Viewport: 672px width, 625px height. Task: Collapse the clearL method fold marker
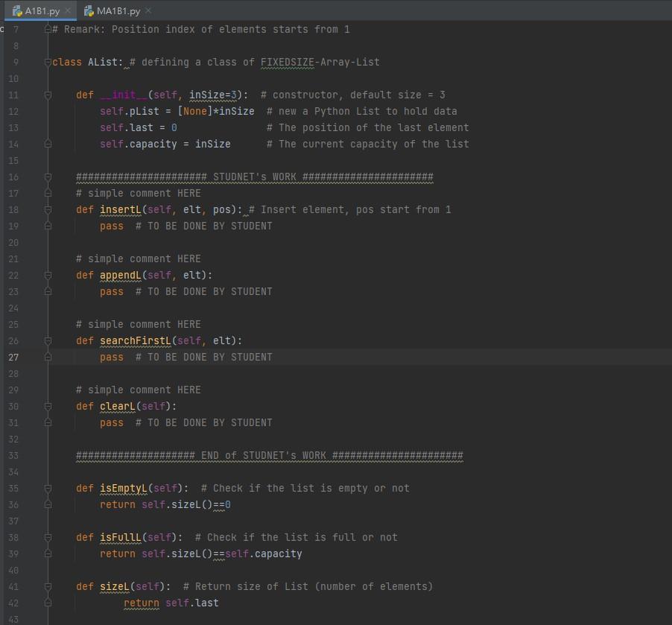(47, 406)
